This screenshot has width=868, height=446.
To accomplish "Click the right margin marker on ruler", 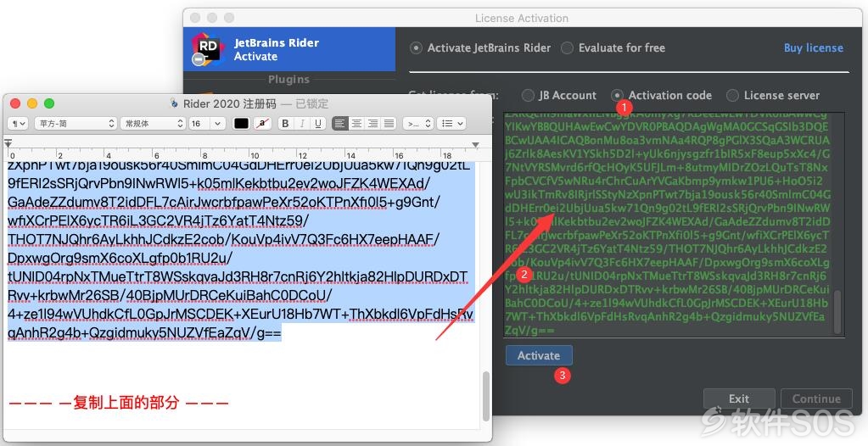I will [475, 144].
